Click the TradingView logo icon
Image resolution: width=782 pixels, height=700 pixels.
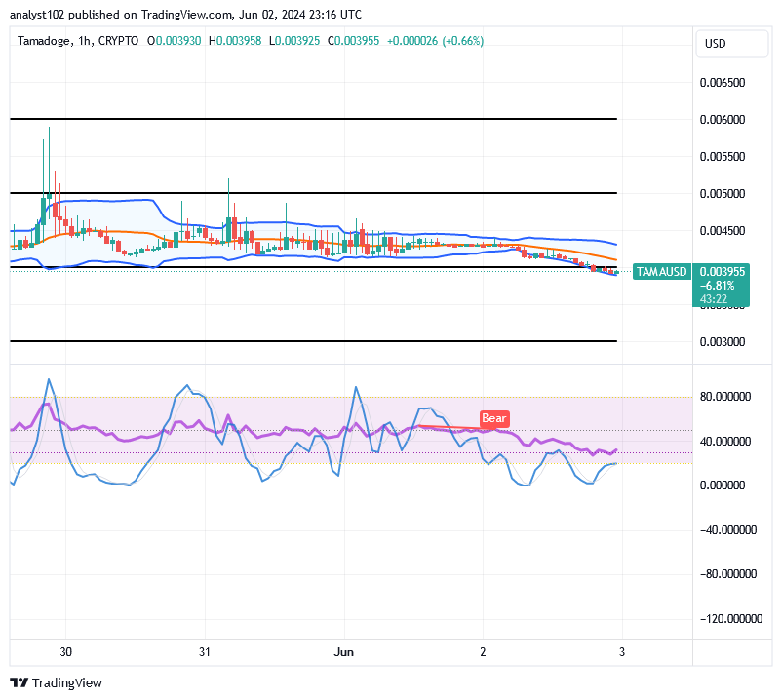click(19, 682)
